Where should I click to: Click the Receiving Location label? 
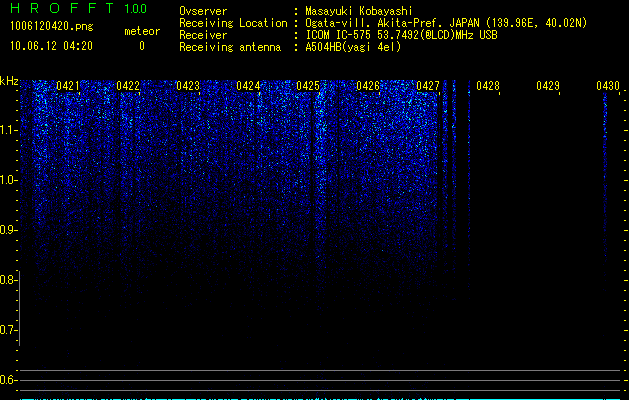click(x=233, y=23)
